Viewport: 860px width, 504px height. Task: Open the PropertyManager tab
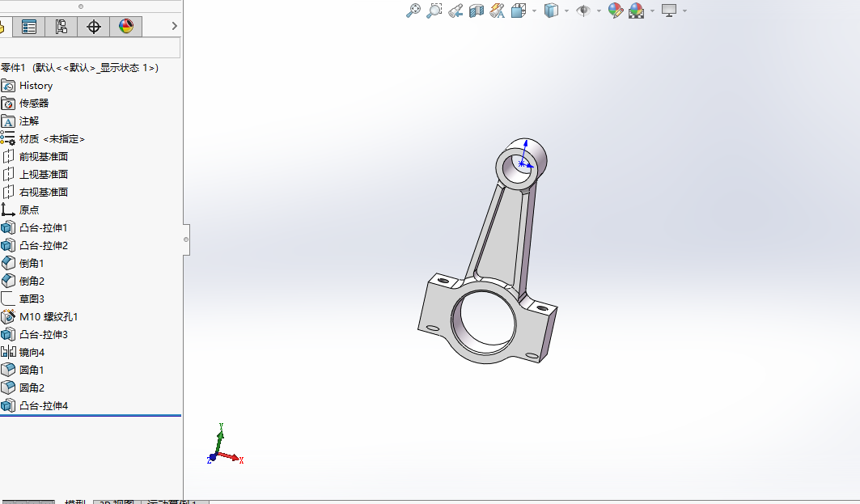[x=29, y=27]
